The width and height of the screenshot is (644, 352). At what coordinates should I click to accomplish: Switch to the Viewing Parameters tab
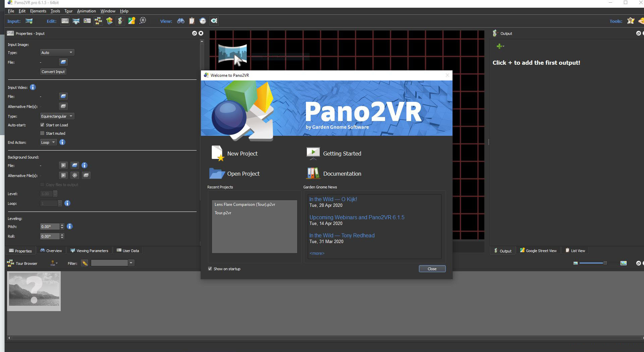click(89, 250)
